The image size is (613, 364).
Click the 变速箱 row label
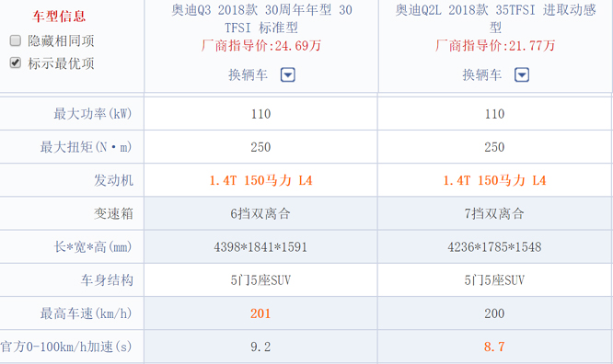point(113,213)
